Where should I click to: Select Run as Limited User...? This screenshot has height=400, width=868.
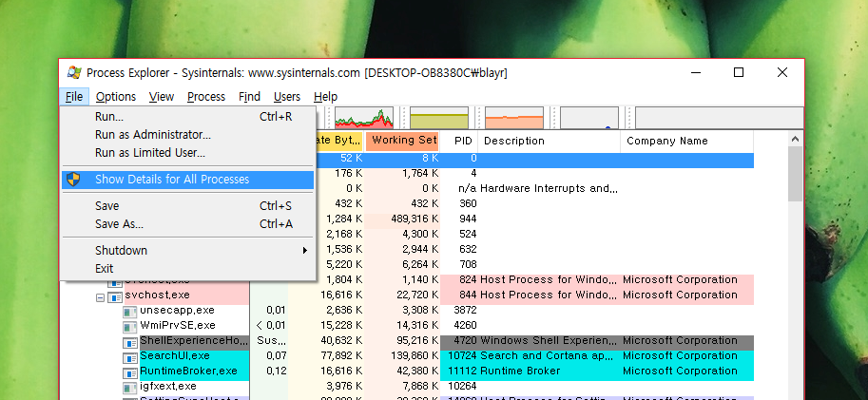pos(187,153)
